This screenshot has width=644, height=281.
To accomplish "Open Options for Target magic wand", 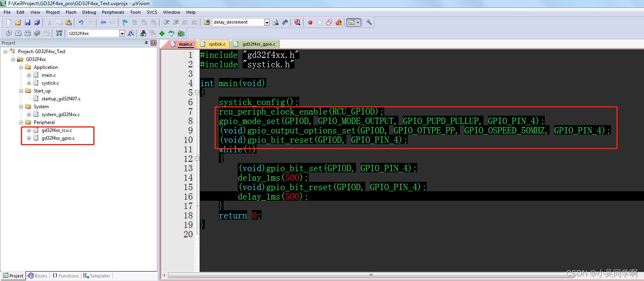I will coord(131,33).
